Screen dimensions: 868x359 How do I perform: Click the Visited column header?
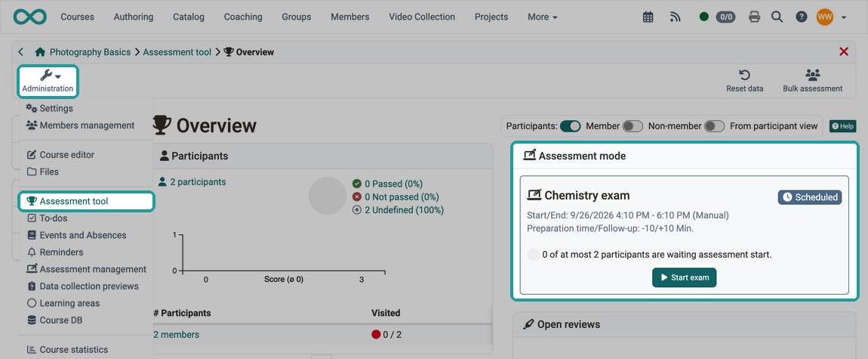[386, 313]
